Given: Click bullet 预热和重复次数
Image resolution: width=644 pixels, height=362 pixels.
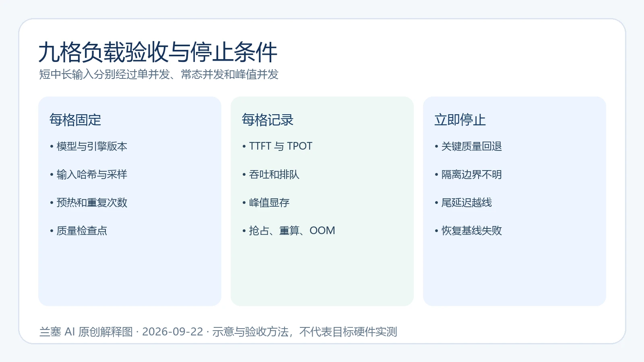Looking at the screenshot, I should pyautogui.click(x=89, y=203).
